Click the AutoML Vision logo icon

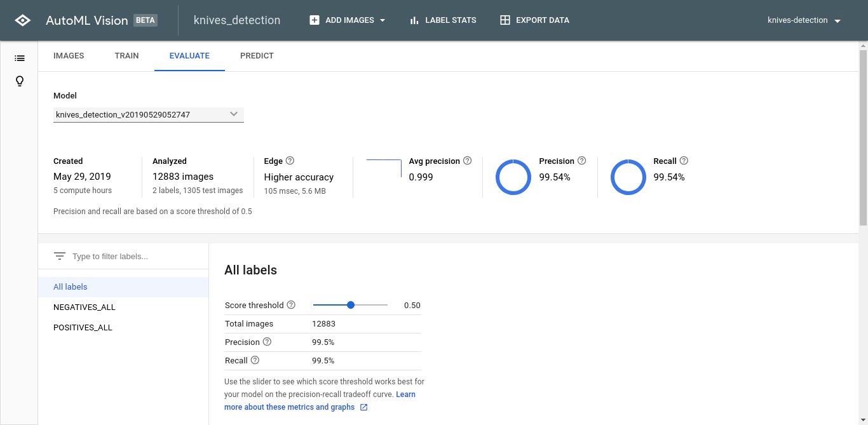pyautogui.click(x=22, y=20)
